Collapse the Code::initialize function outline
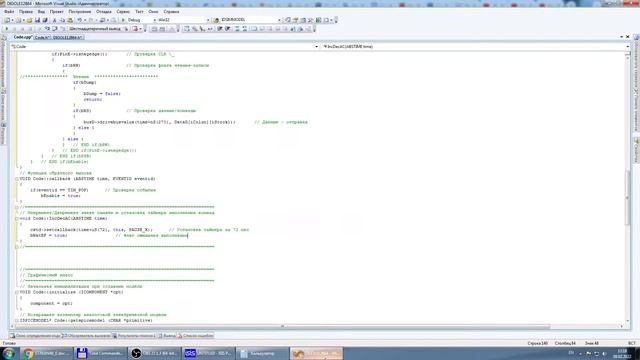Screen dimensions: 640x360 (x=17, y=292)
